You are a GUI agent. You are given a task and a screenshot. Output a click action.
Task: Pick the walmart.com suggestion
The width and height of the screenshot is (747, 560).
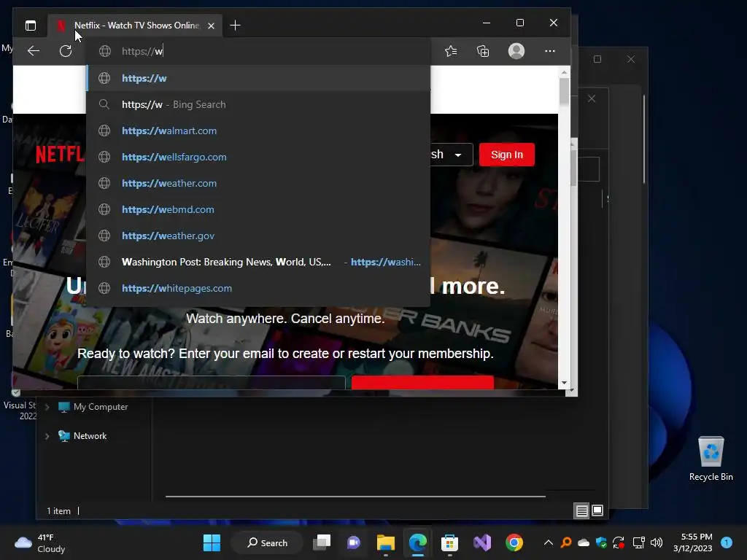click(x=259, y=131)
